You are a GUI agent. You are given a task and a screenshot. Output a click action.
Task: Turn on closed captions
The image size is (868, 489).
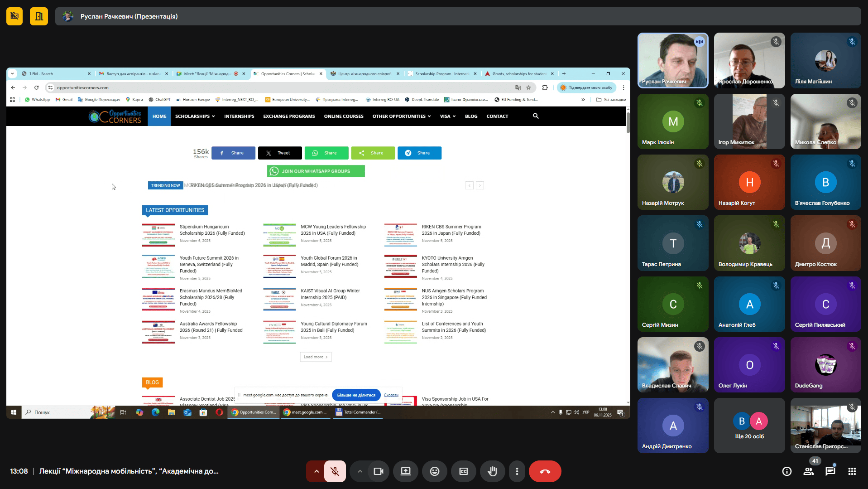tap(463, 471)
